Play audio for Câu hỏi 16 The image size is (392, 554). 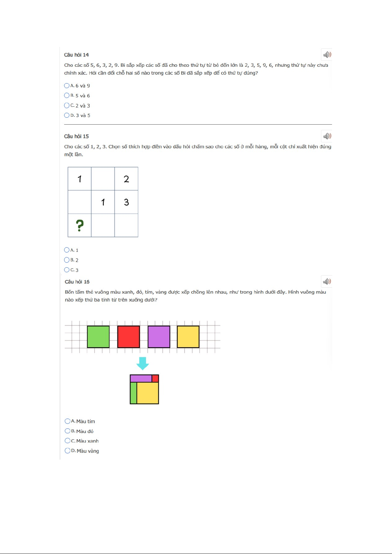[327, 281]
